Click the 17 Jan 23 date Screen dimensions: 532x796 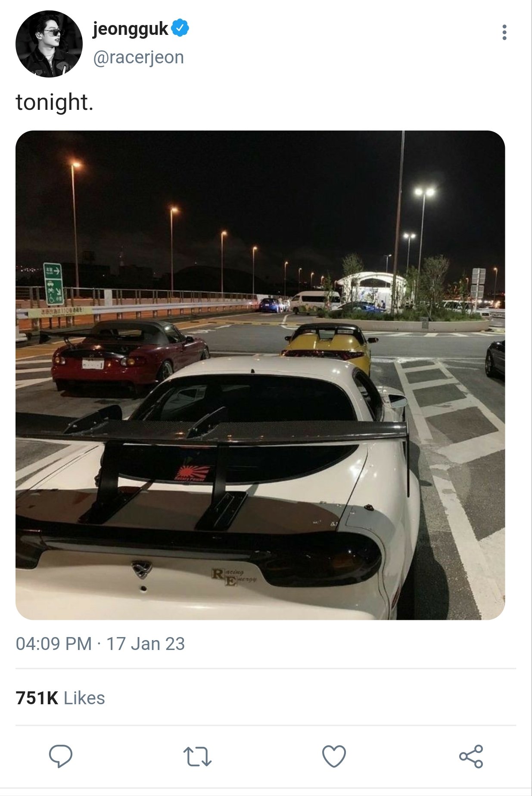(x=146, y=644)
